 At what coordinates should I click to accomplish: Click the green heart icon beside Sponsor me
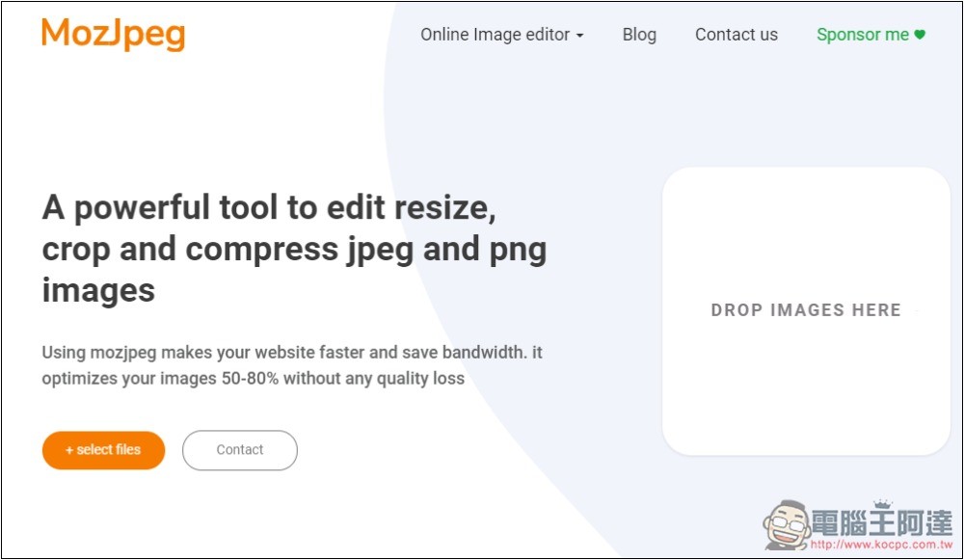coord(920,35)
